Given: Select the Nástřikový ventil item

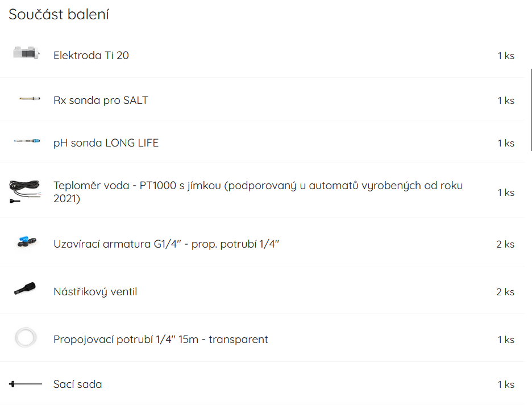Looking at the screenshot, I should tap(95, 292).
